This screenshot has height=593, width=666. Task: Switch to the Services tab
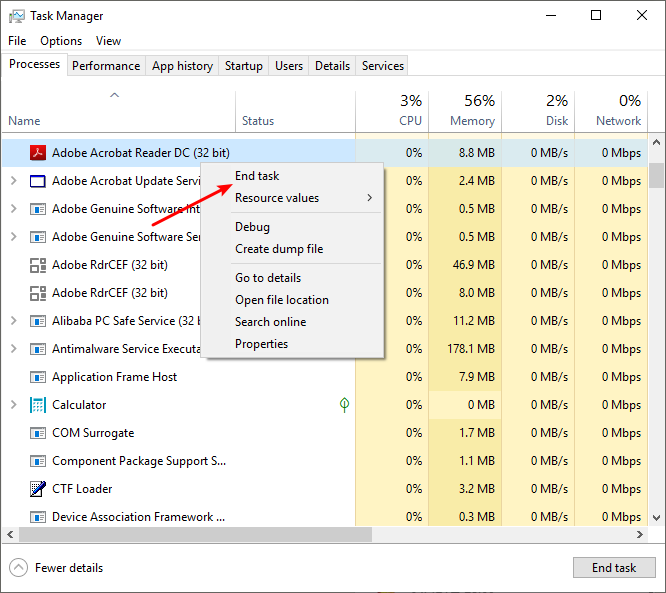coord(383,66)
